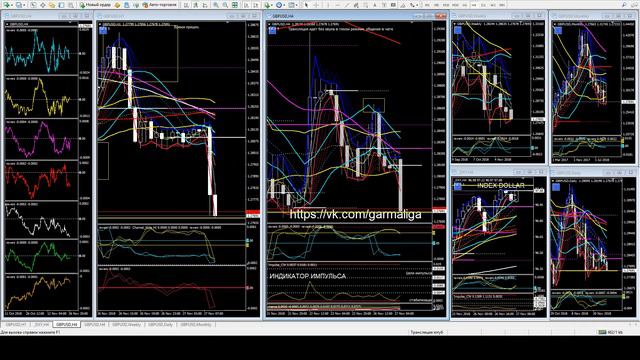Open the Strategy Tester icon
This screenshot has height=360, width=640.
click(x=71, y=5)
